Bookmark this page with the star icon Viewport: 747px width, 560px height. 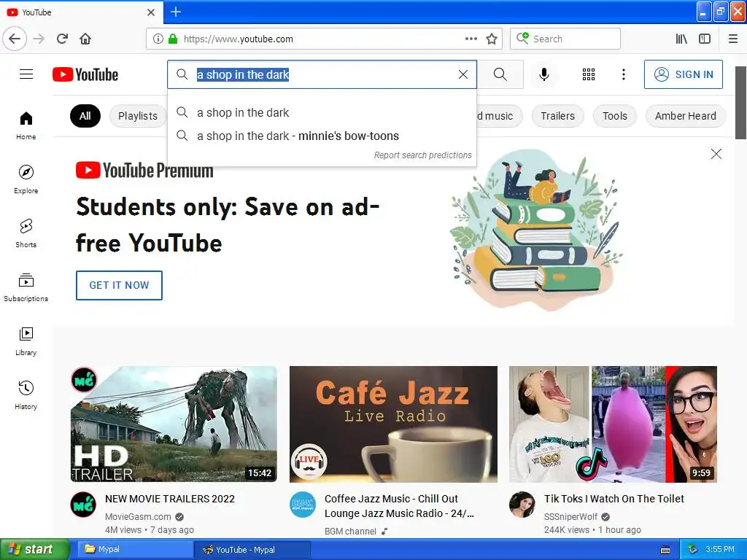[492, 39]
